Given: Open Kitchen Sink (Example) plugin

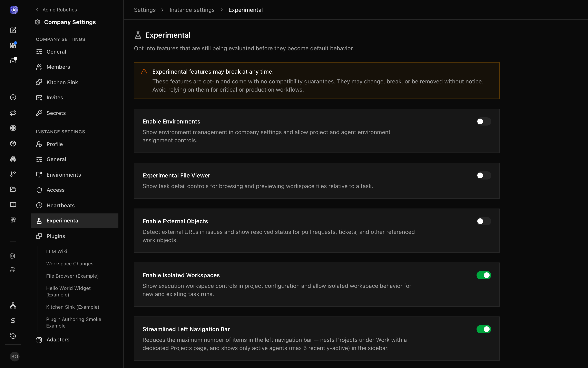Looking at the screenshot, I should tap(73, 307).
